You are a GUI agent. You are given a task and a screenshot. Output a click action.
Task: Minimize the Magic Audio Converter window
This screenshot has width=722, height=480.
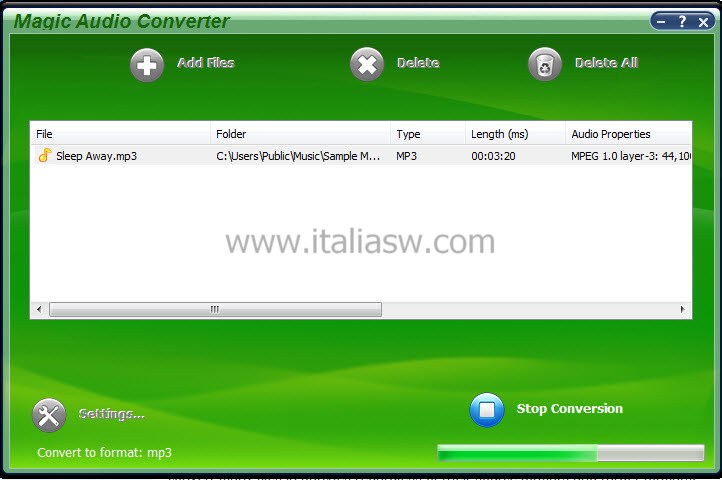[661, 21]
